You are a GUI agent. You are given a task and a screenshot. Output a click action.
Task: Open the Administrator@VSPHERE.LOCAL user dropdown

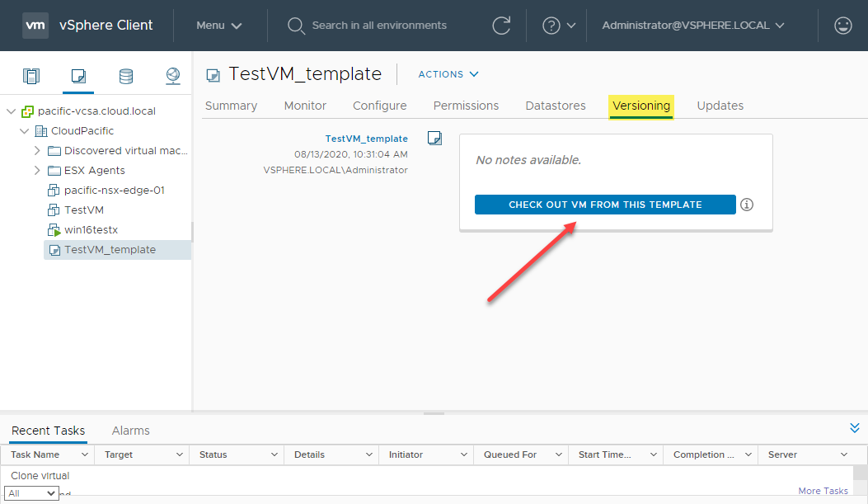pos(693,26)
